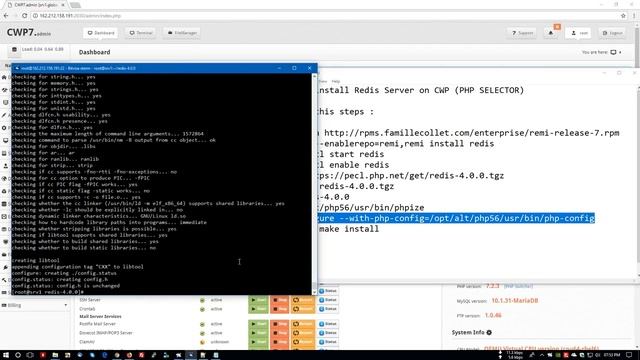Select the CWP7.admin browser tab
Viewport: 640px width, 360px height.
(x=36, y=5)
